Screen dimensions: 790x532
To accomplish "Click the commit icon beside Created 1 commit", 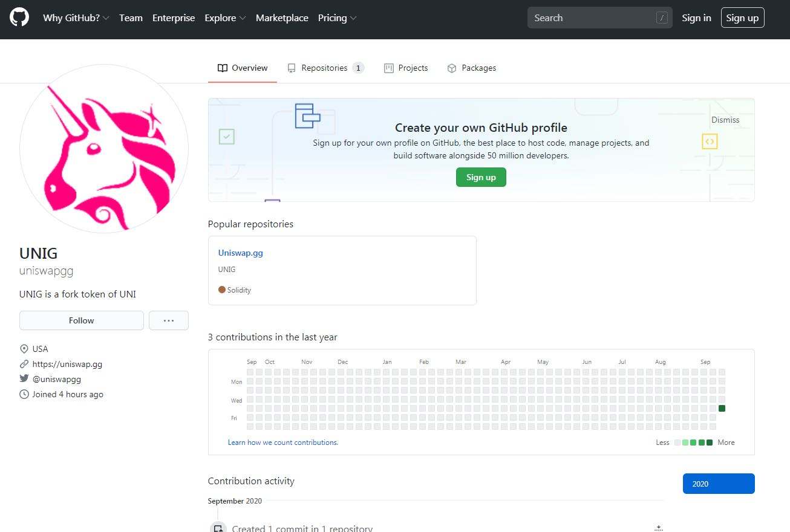I will [218, 528].
